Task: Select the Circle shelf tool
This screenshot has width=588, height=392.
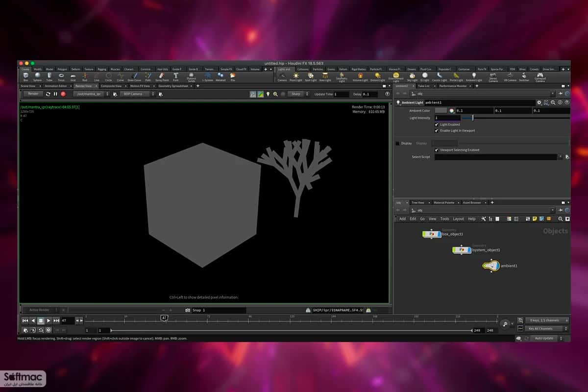Action: tap(108, 77)
